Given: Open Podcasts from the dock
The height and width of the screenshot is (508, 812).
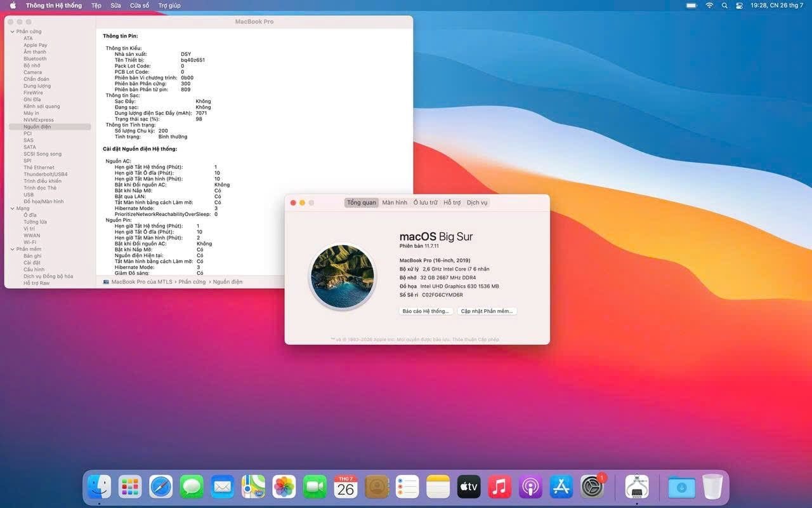Looking at the screenshot, I should pos(530,487).
